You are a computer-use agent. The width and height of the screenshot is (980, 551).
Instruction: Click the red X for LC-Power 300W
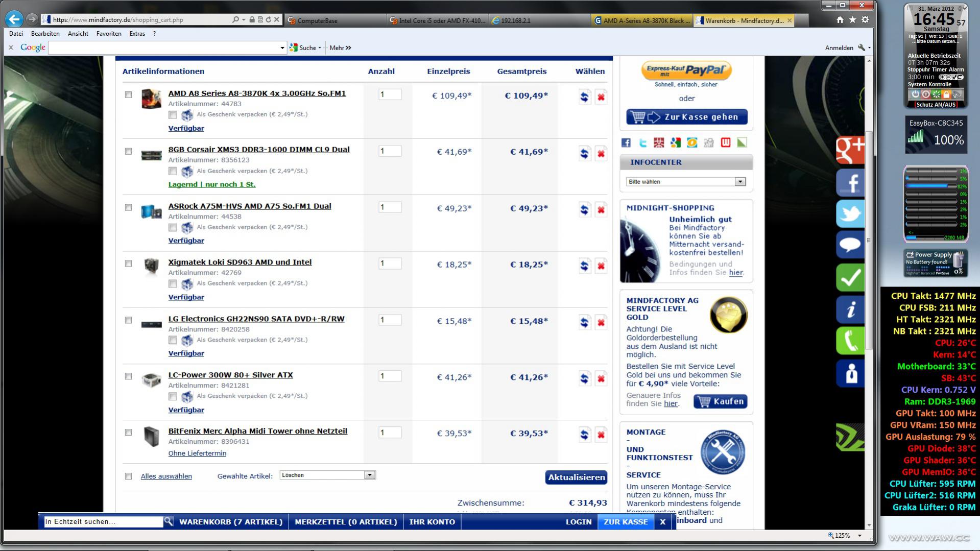601,378
